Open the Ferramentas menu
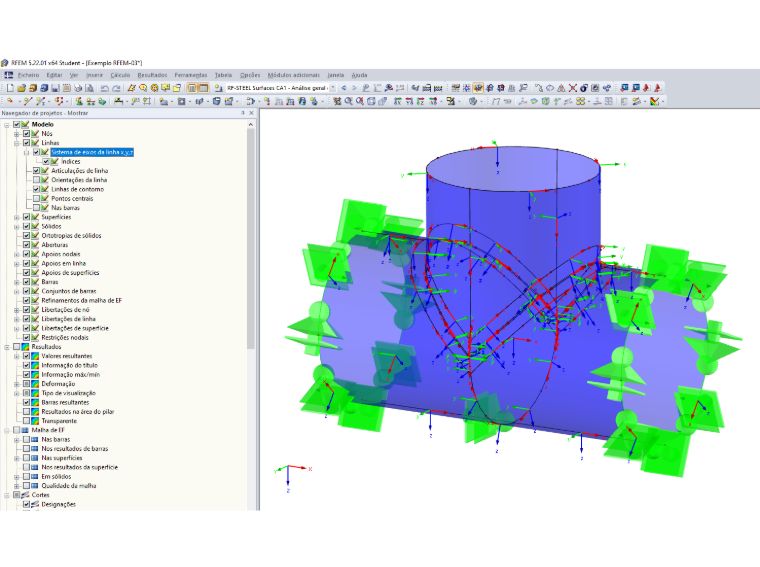Viewport: 760px width, 567px height. point(191,75)
